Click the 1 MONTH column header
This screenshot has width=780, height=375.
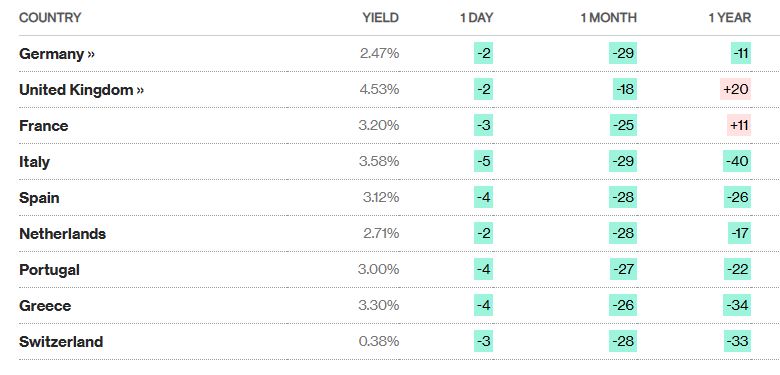pyautogui.click(x=608, y=18)
